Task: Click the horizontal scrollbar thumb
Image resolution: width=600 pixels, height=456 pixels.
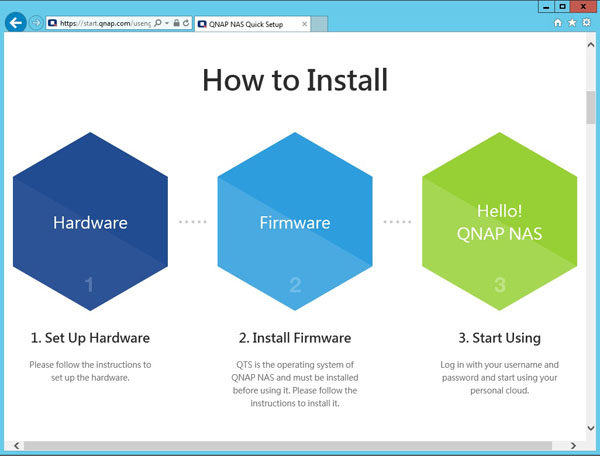Action: [287, 446]
